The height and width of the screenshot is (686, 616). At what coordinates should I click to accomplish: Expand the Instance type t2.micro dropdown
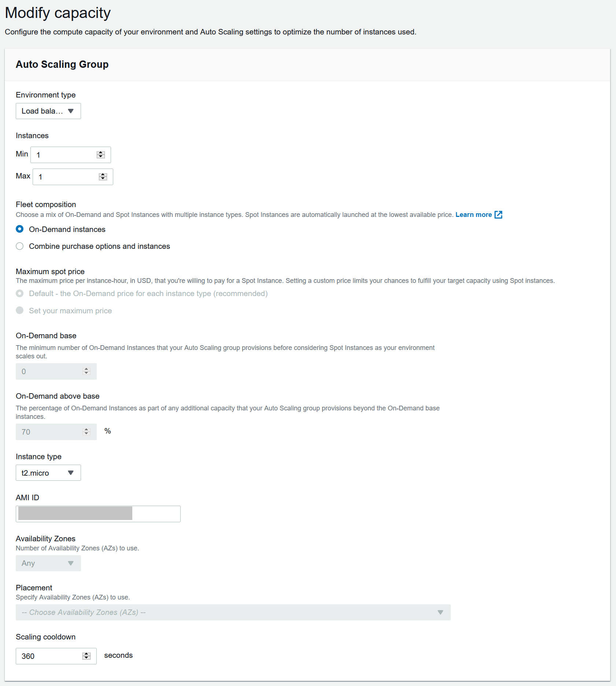pyautogui.click(x=48, y=473)
